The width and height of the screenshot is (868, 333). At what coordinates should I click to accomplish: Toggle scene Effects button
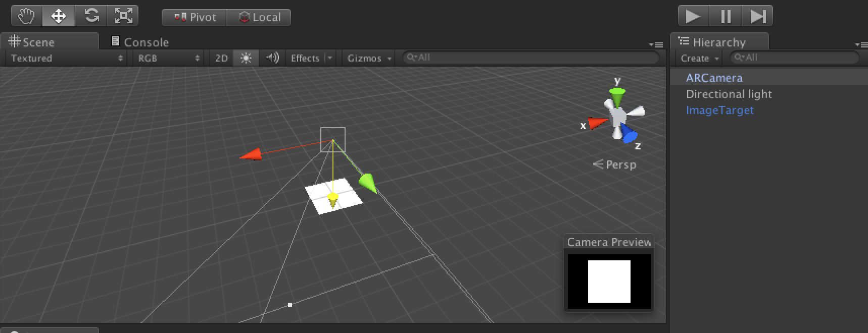coord(305,58)
